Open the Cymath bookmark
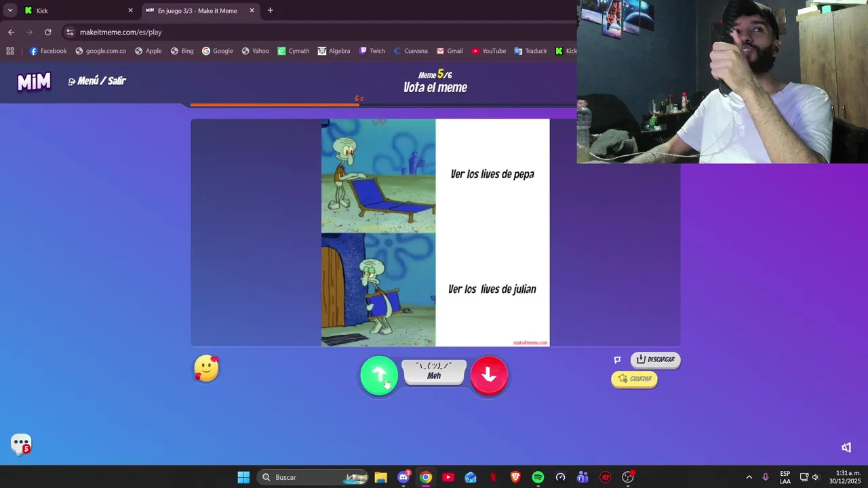868x488 pixels. coord(293,51)
